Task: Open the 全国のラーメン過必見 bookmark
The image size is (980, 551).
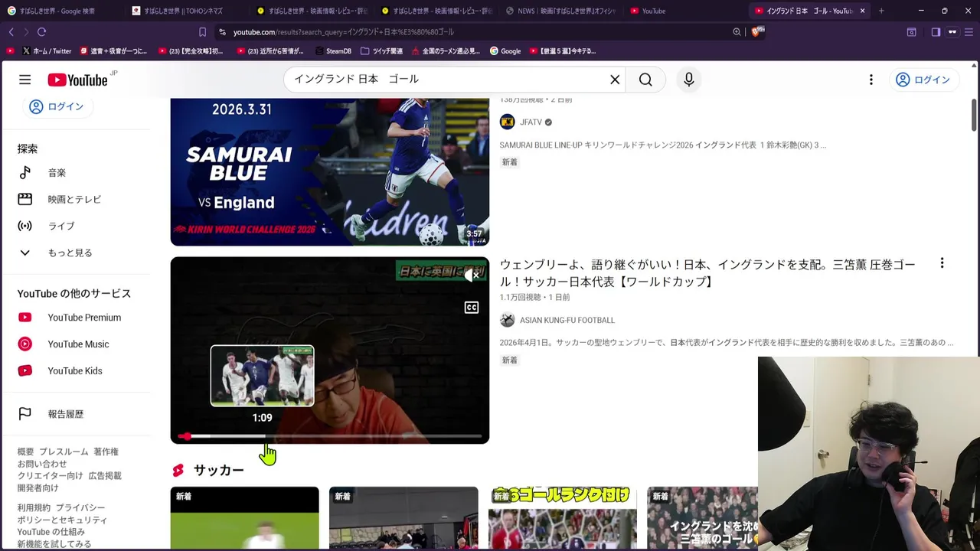Action: click(x=446, y=51)
